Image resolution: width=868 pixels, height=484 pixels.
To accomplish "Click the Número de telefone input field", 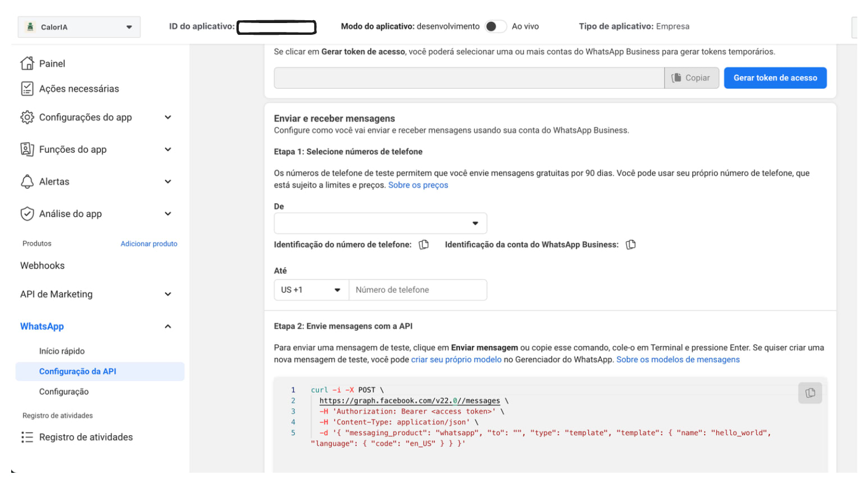I will tap(418, 290).
